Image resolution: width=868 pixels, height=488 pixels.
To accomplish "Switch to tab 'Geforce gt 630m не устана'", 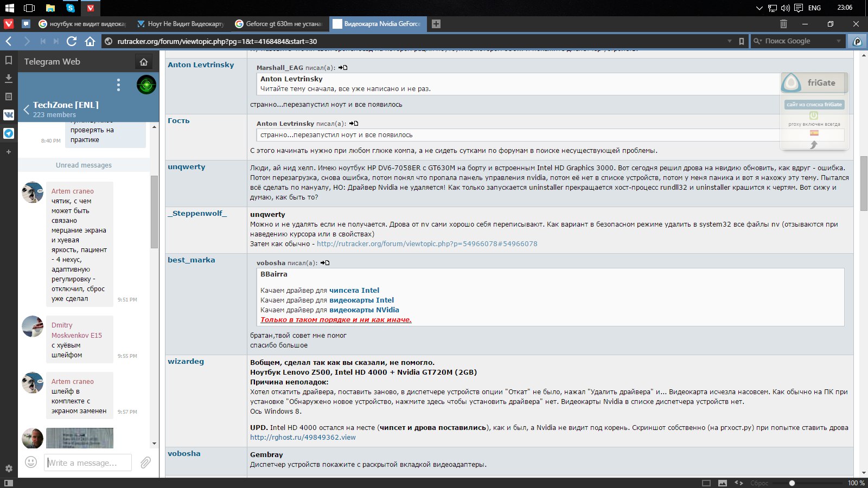I will pyautogui.click(x=279, y=24).
